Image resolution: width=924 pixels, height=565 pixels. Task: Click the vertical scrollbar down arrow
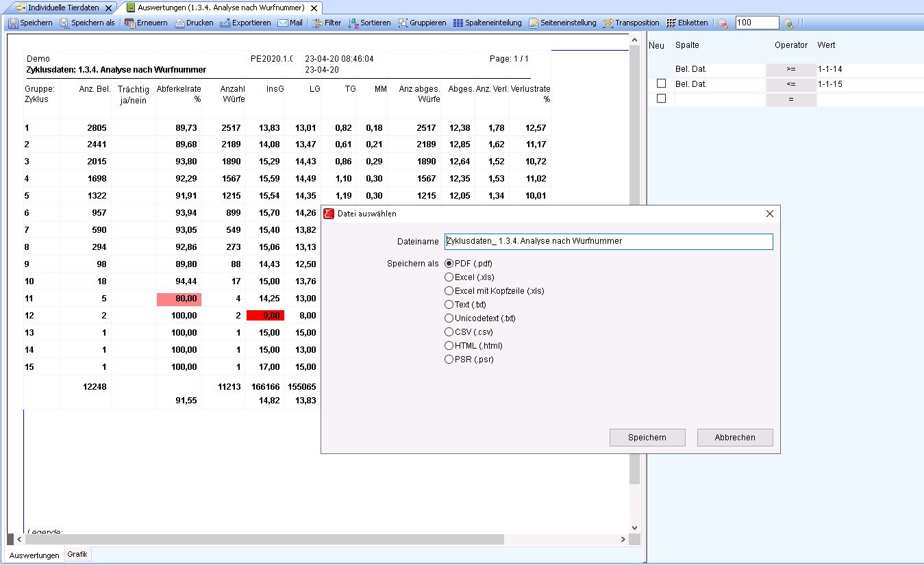(x=634, y=528)
